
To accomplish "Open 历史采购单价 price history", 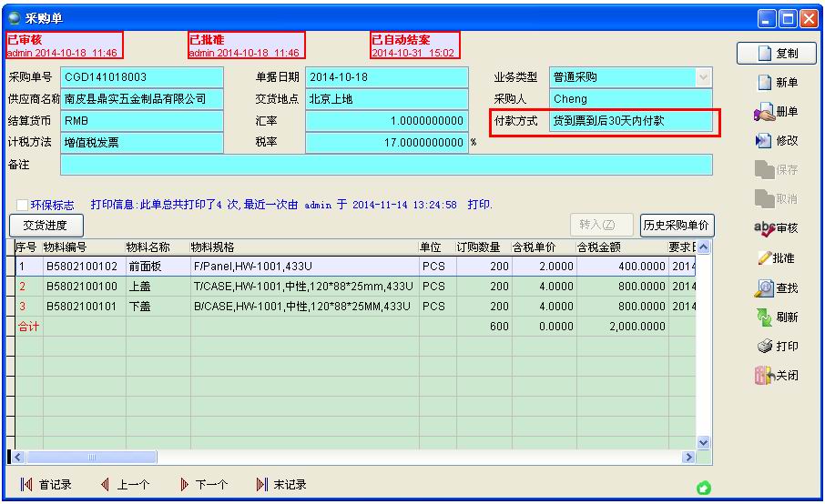I will click(x=676, y=226).
